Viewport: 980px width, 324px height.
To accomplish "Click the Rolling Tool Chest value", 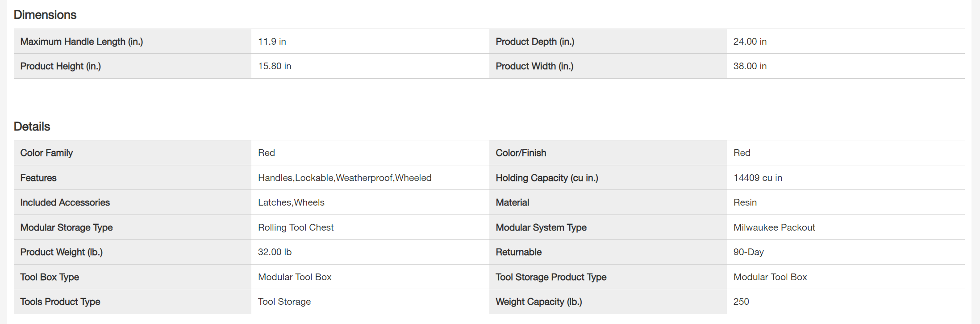I will point(296,227).
